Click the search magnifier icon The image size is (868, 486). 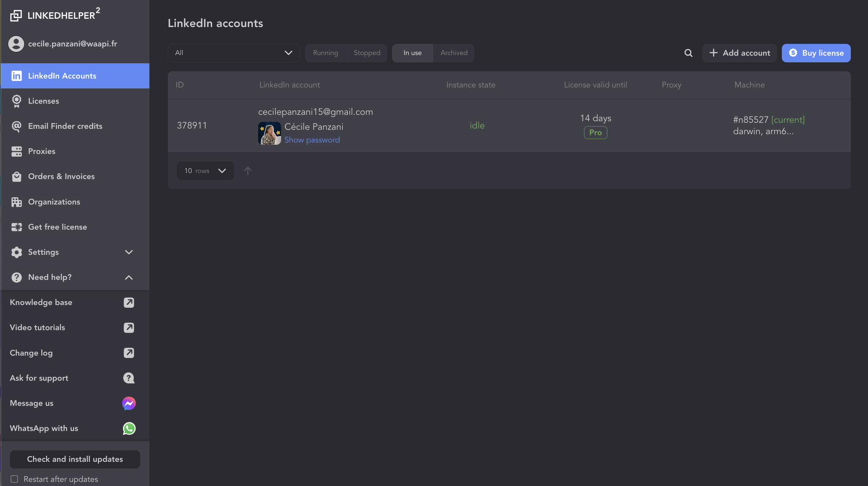pyautogui.click(x=689, y=52)
